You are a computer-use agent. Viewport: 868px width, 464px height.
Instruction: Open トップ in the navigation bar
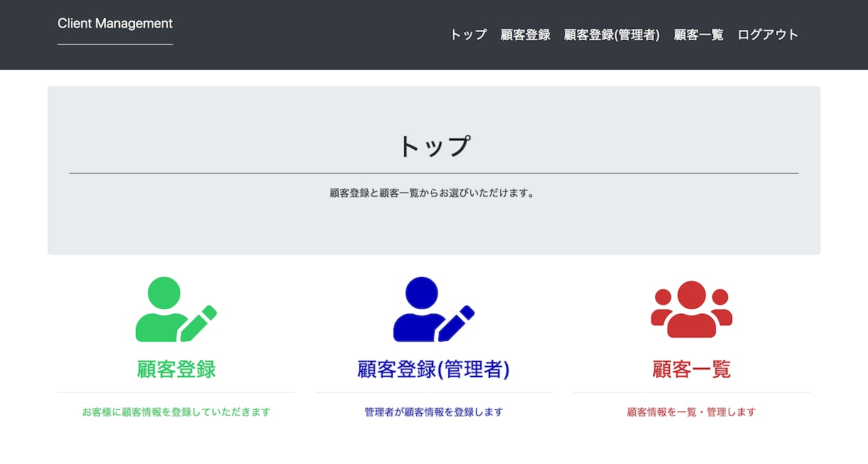[x=468, y=35]
